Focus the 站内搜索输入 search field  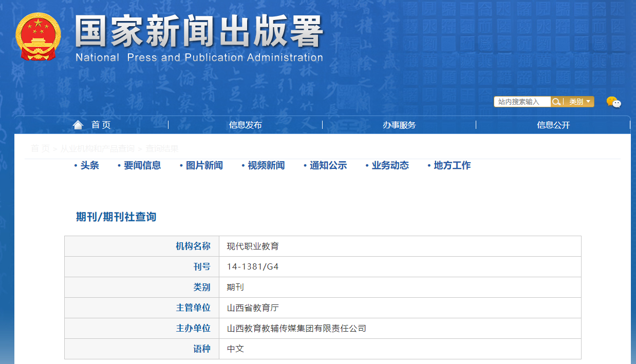[x=522, y=102]
